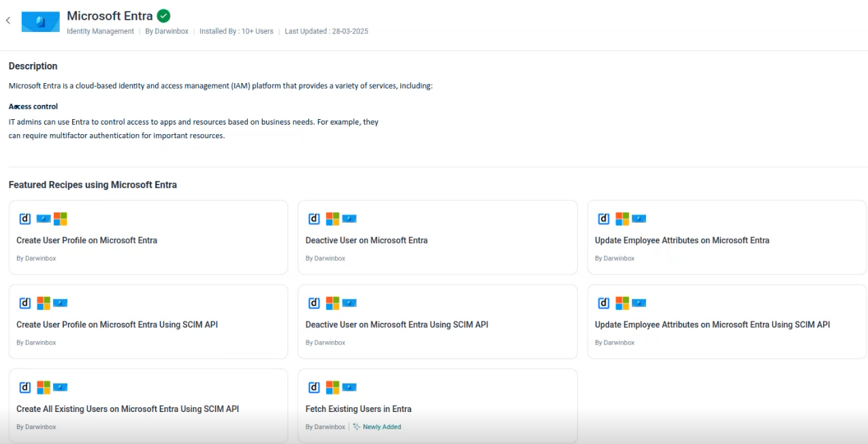Click Darwinbox icon in Fetch Existing Users card

point(314,387)
